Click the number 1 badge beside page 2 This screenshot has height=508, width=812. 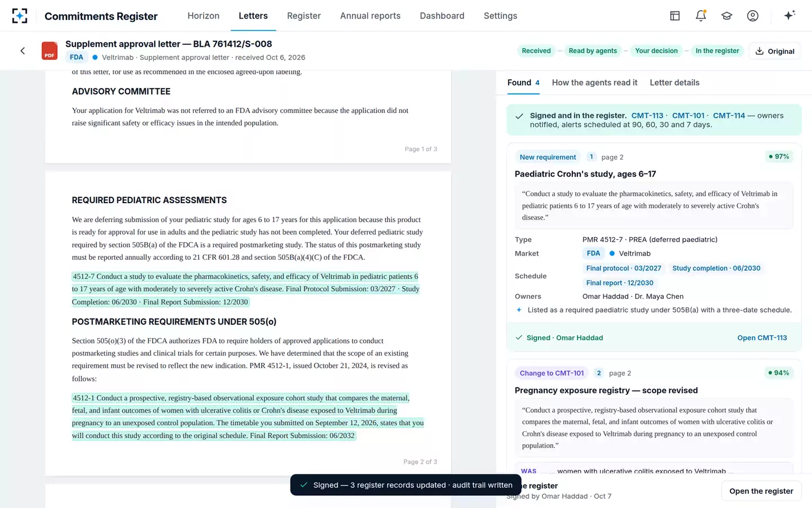coord(591,157)
